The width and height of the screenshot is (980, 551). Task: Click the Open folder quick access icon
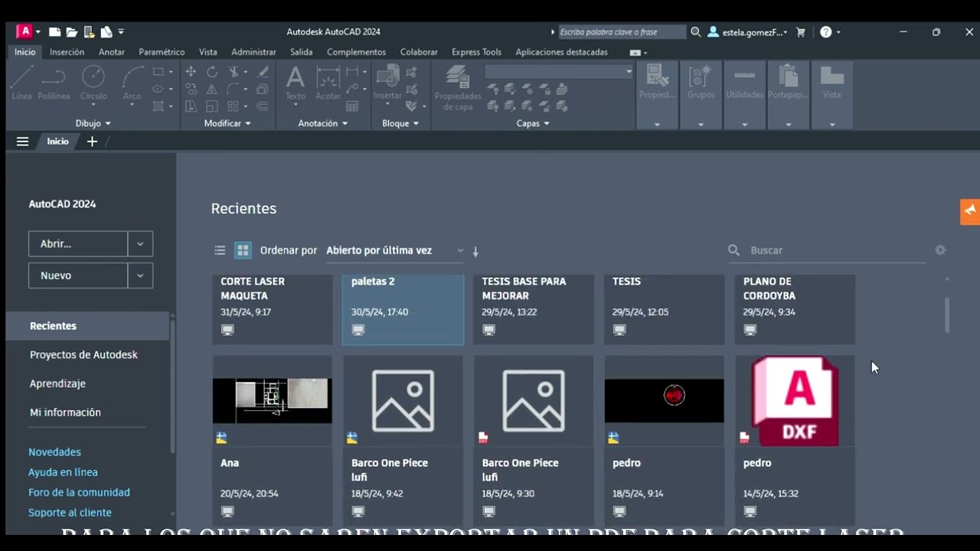[x=72, y=32]
